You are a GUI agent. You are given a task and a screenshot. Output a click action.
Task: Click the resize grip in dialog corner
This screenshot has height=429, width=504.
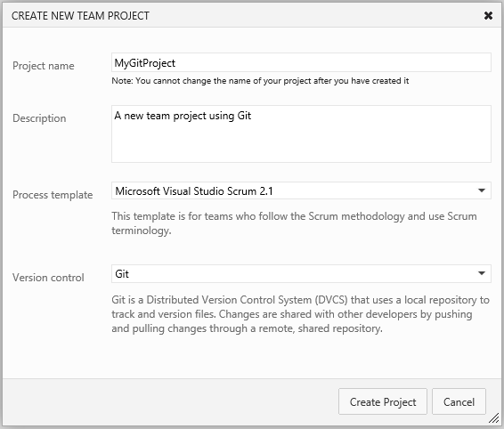click(x=493, y=418)
